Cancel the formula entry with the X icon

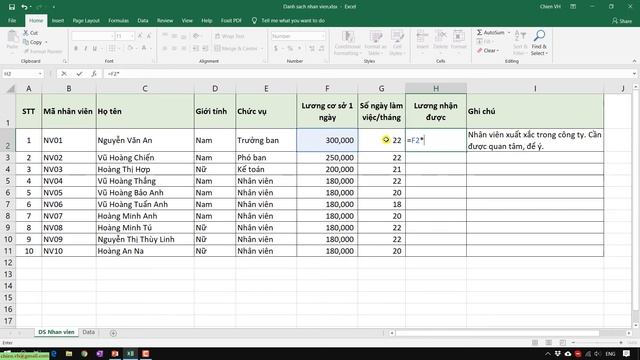click(x=64, y=74)
